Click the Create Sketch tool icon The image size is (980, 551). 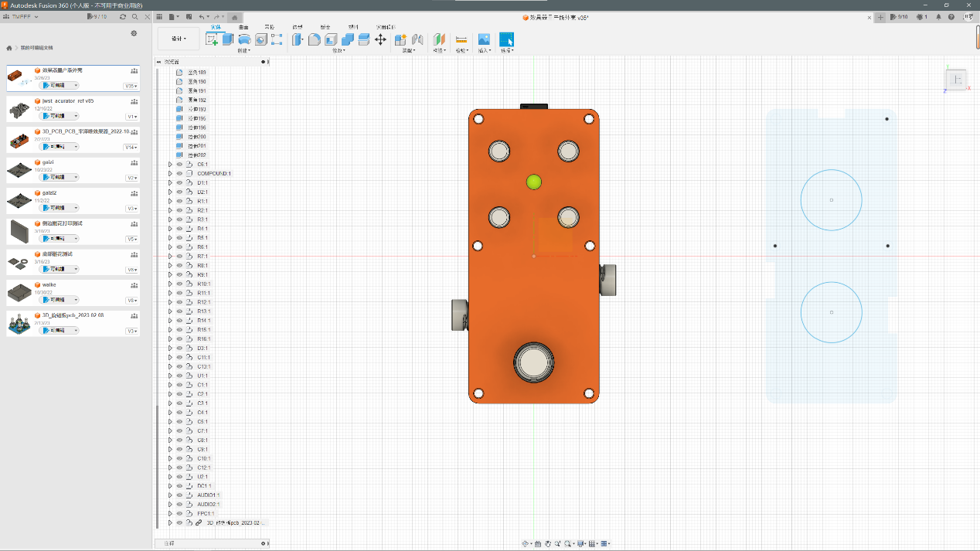[x=212, y=39]
